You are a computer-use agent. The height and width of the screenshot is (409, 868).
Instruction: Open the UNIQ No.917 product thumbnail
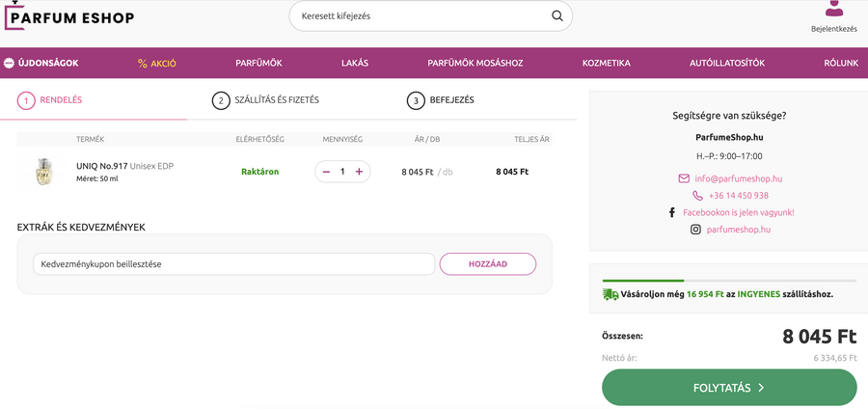pyautogui.click(x=42, y=172)
